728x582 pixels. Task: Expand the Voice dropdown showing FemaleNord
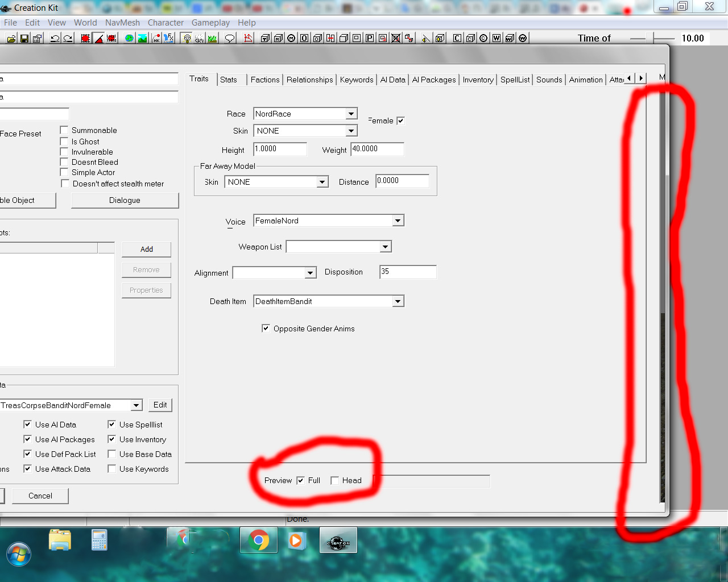(x=398, y=221)
